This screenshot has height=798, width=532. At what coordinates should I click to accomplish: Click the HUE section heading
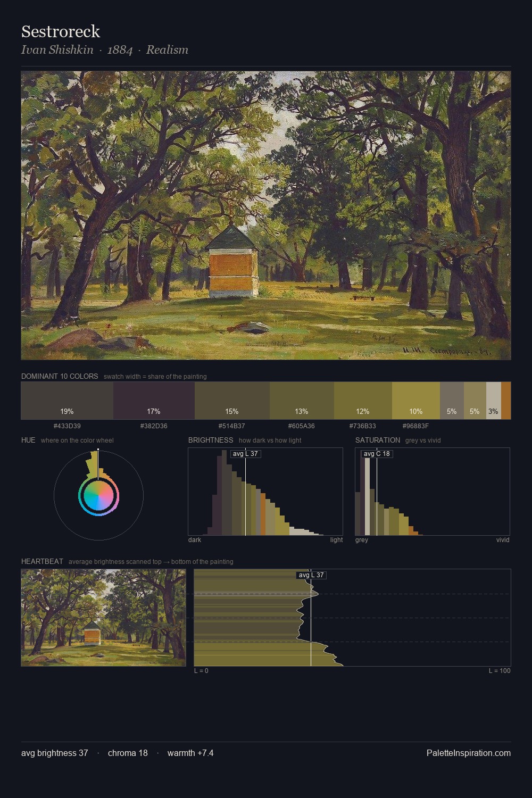[x=28, y=440]
